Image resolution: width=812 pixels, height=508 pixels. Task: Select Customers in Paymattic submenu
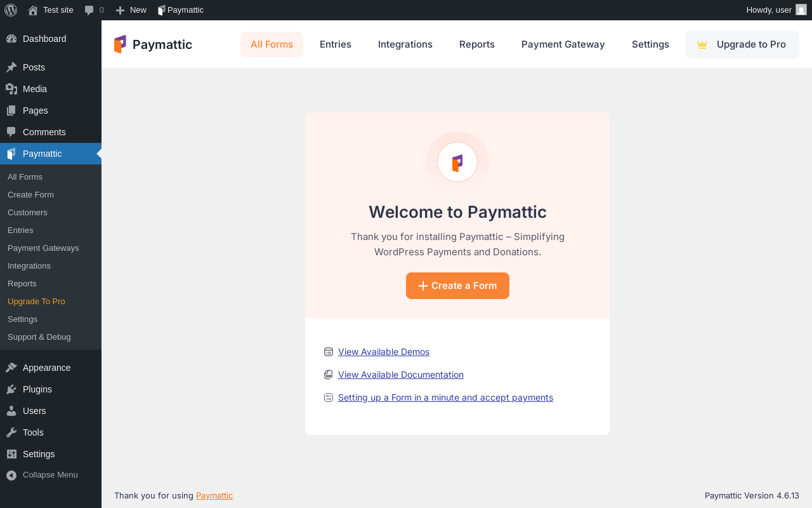pos(27,212)
